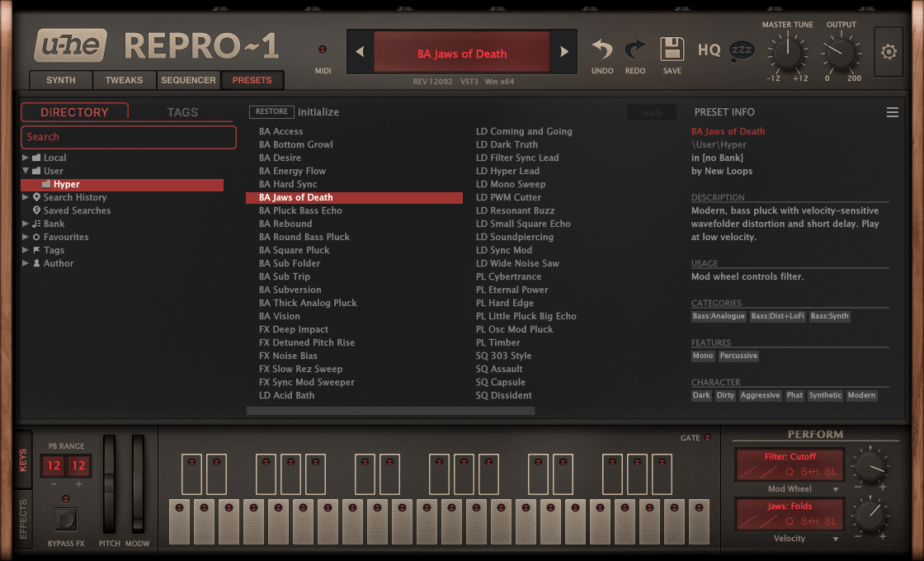
Task: Click the LED above Bypass FX
Action: coord(65,499)
